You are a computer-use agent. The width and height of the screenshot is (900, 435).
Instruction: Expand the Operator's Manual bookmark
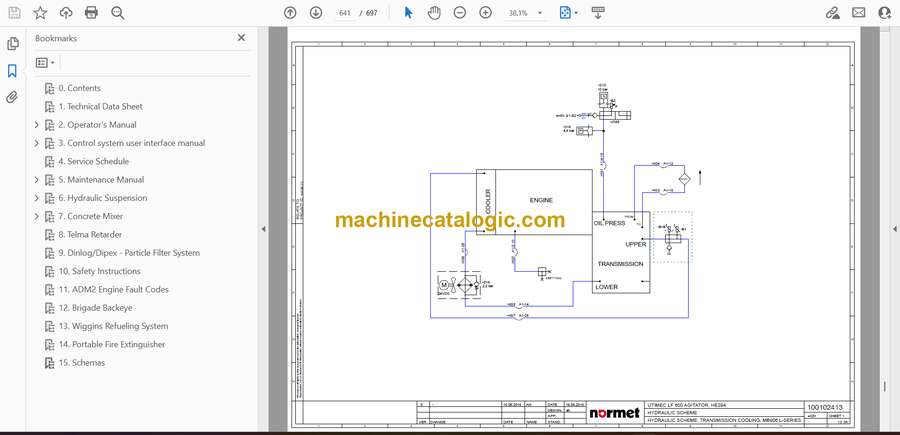click(x=37, y=125)
